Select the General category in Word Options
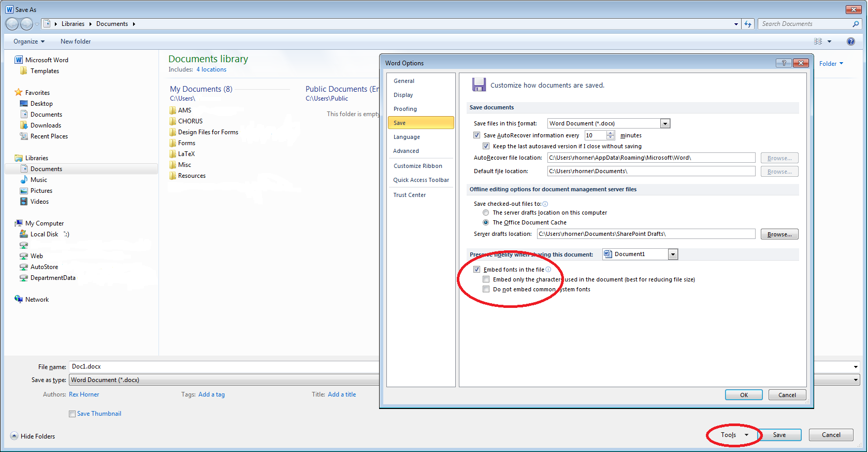The width and height of the screenshot is (868, 452). [x=421, y=81]
